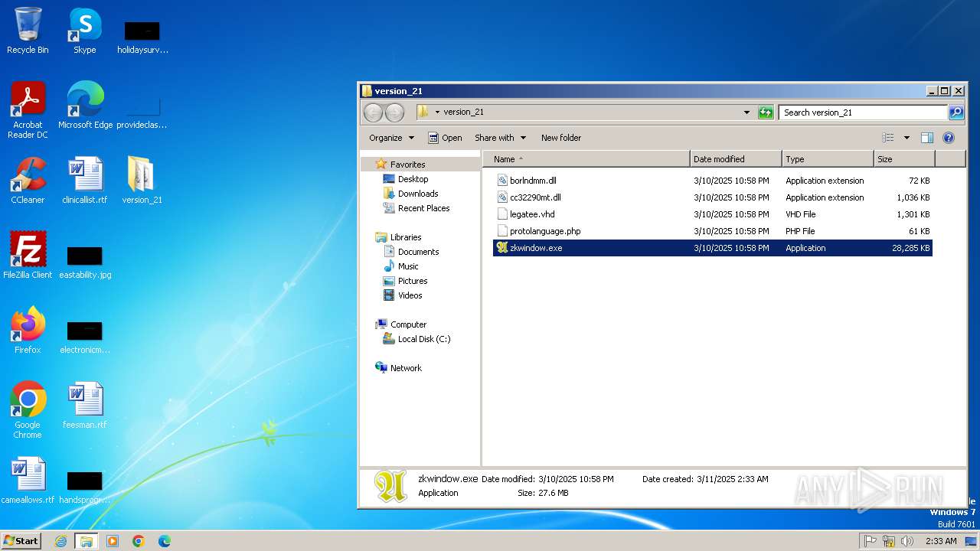Sort by the Size column header
980x551 pixels.
904,159
